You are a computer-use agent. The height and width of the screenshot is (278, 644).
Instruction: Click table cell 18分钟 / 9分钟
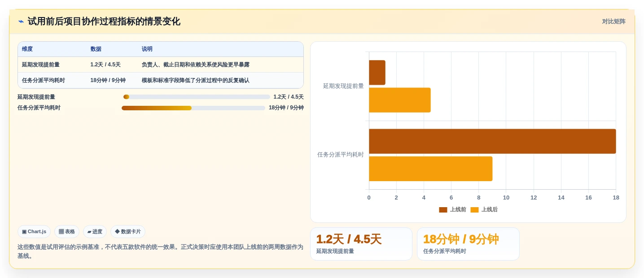(x=108, y=81)
